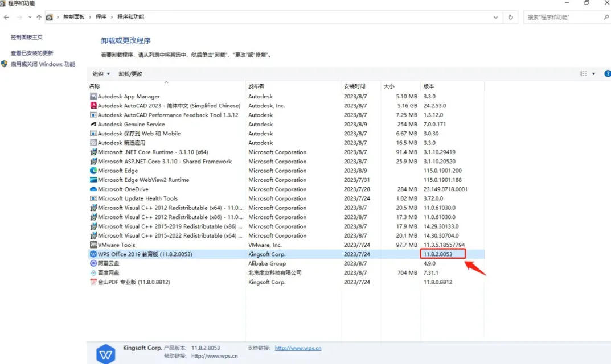Go back with the left arrow
Image resolution: width=611 pixels, height=364 pixels.
tap(7, 17)
